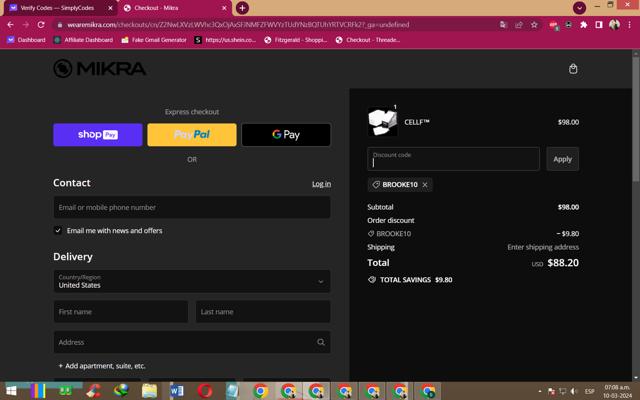Toggle the browser side panel
Image resolution: width=640 pixels, height=400 pixels.
coord(599,25)
